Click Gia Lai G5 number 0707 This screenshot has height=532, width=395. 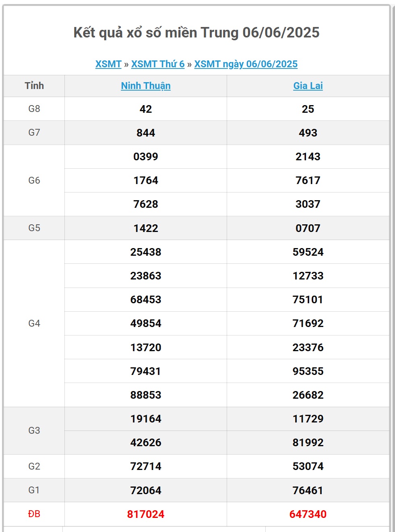[308, 228]
